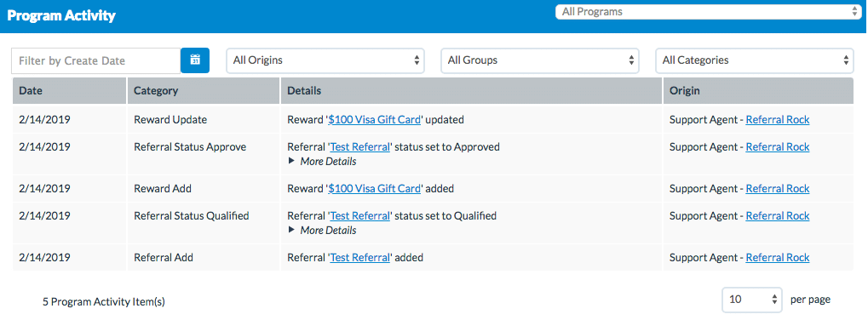Screen dimensions: 868x320
Task: Click the Date column header
Action: [70, 91]
